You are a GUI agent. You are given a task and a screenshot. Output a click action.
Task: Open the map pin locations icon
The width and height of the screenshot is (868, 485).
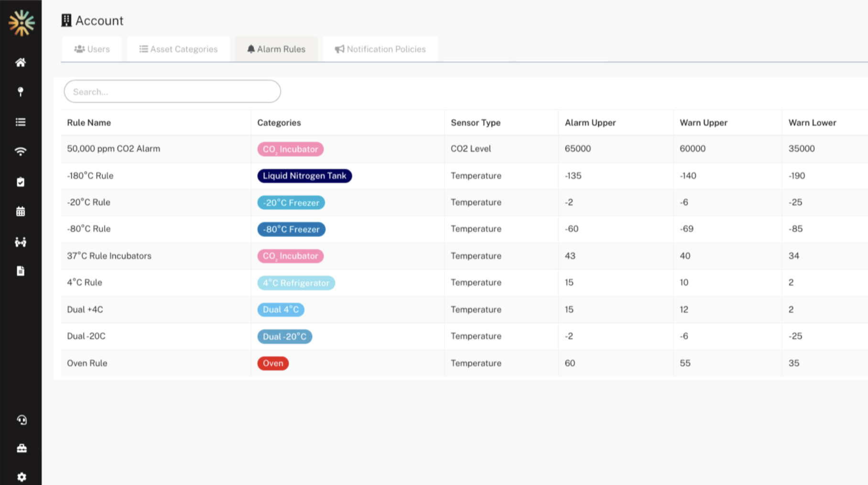(21, 92)
